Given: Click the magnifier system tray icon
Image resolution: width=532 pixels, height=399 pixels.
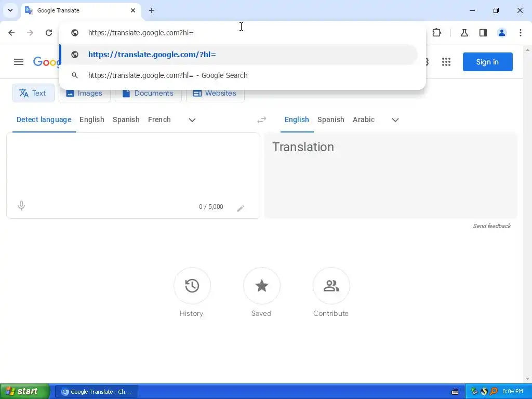Looking at the screenshot, I should 494,392.
